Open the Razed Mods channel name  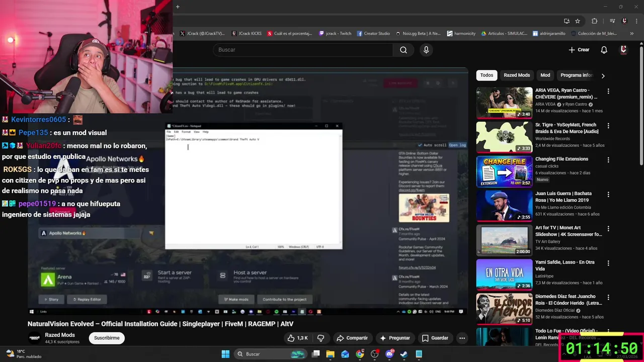point(60,335)
